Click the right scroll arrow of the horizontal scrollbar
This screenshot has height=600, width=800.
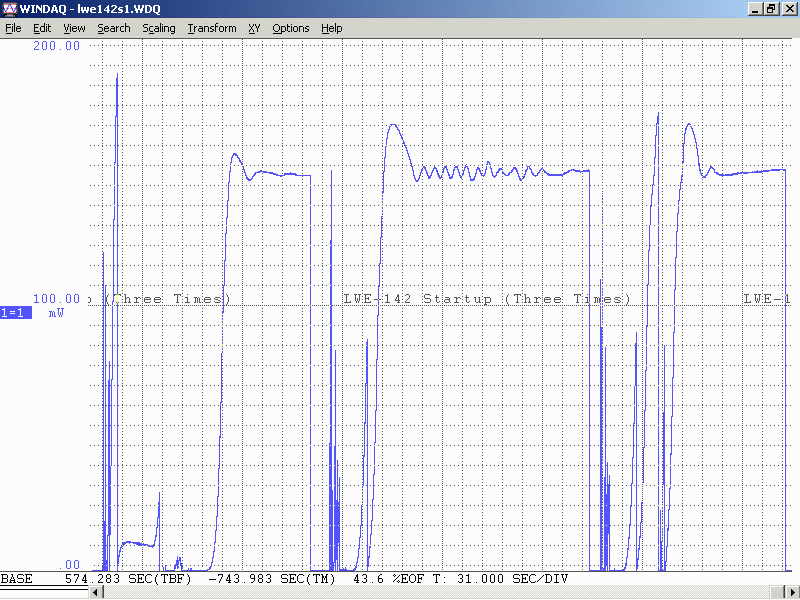click(x=792, y=593)
